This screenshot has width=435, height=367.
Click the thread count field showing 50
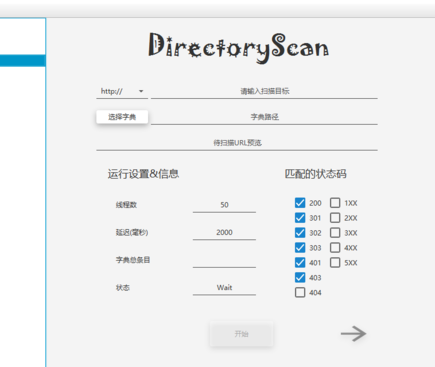point(224,205)
